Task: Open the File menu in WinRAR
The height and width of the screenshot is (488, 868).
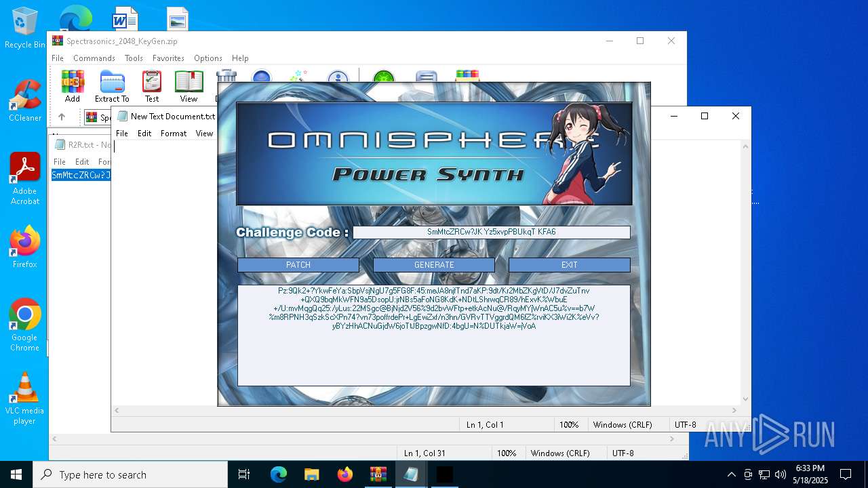Action: [58, 58]
